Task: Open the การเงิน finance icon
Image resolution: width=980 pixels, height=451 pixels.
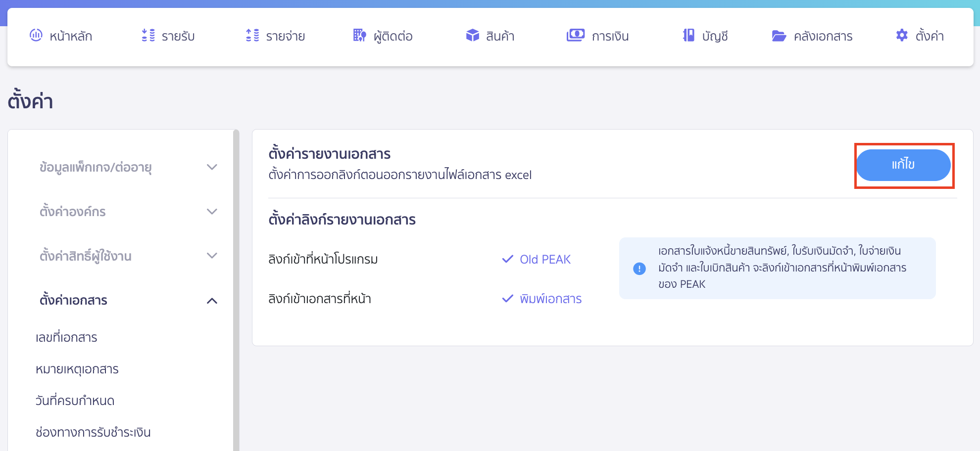Action: pyautogui.click(x=575, y=35)
